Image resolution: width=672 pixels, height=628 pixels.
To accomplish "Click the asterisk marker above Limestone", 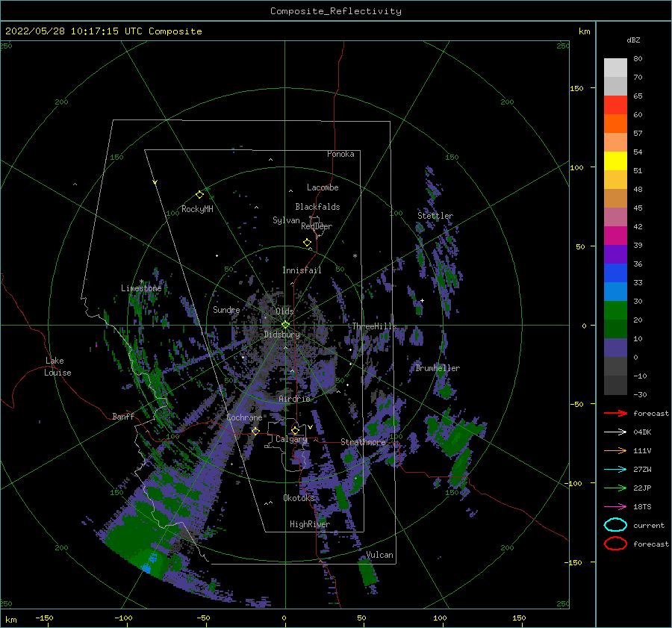I will click(141, 282).
